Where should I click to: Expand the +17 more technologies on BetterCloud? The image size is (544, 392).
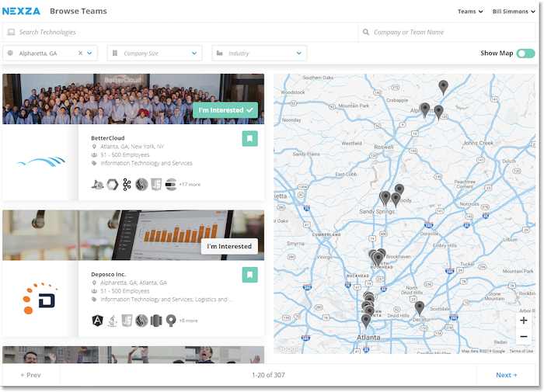click(x=190, y=185)
